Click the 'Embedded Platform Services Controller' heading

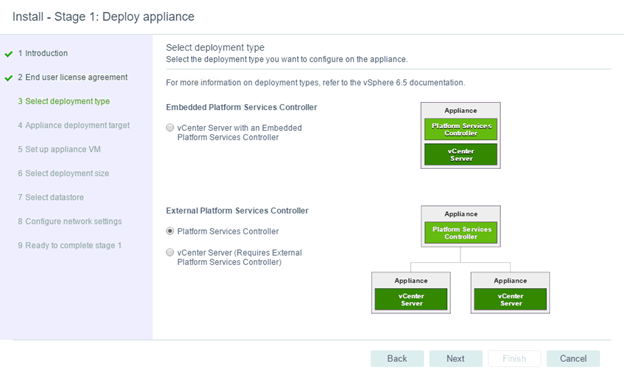coord(242,107)
